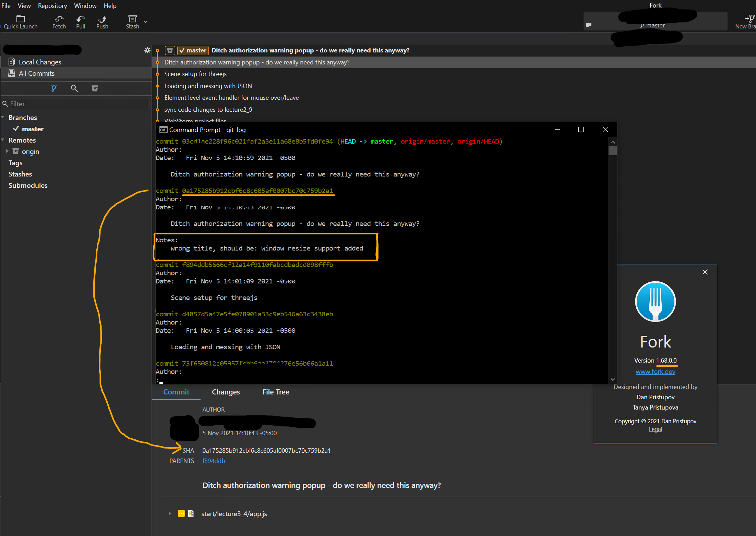Click the Command Prompt scrollbar thumb
The image size is (756, 536).
pyautogui.click(x=613, y=151)
